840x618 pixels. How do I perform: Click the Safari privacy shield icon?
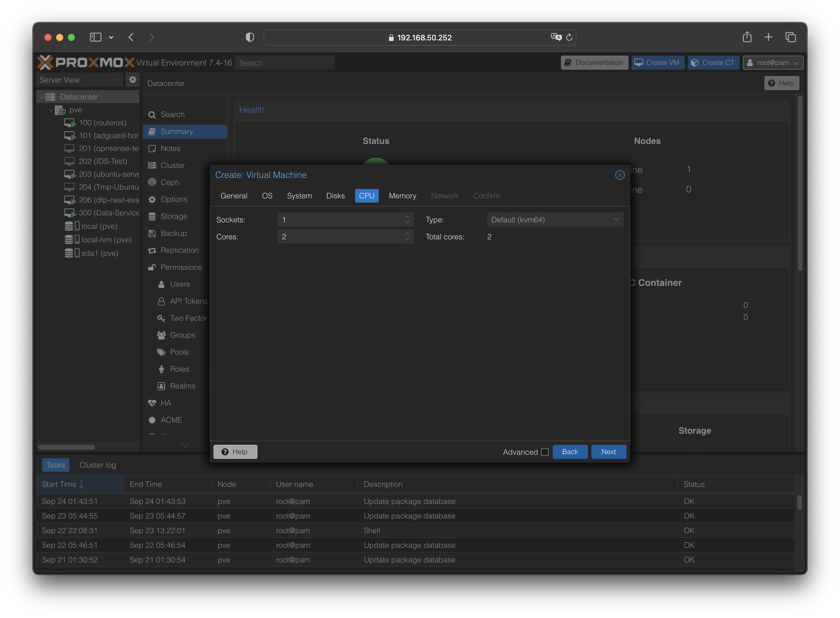tap(250, 37)
